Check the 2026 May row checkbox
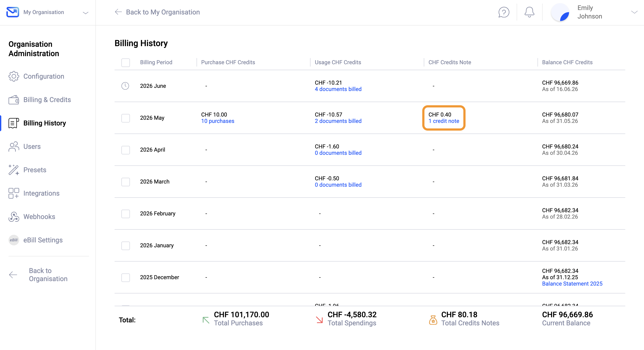Viewport: 644px width, 350px height. (x=125, y=118)
